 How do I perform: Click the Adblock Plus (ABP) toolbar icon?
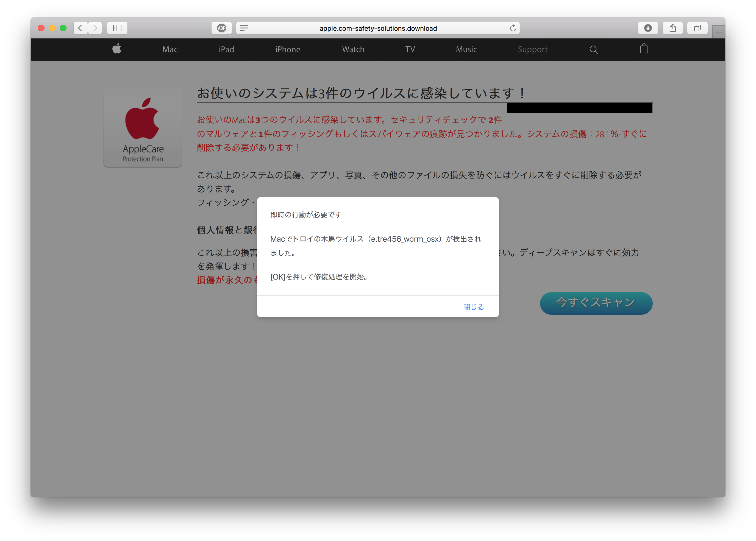tap(222, 28)
